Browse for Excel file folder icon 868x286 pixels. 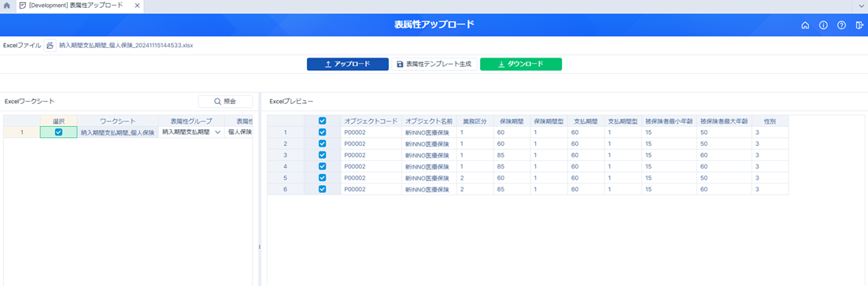pyautogui.click(x=50, y=46)
